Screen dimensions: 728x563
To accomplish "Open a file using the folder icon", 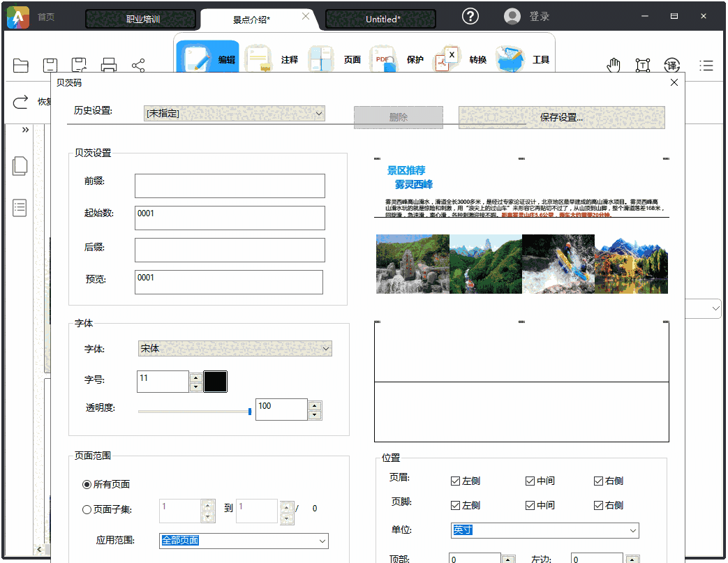I will pos(20,65).
